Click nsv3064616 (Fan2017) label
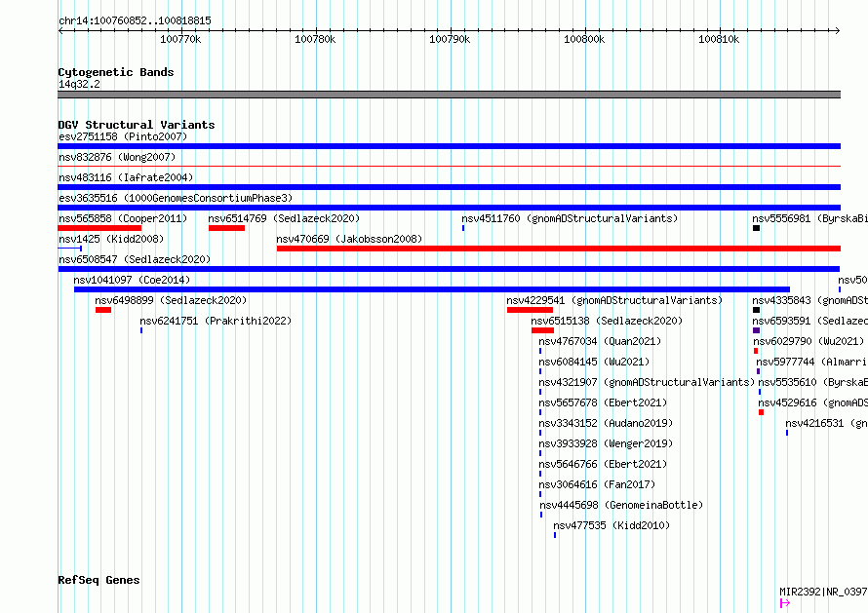Screen dimensions: 868x613 click(597, 484)
